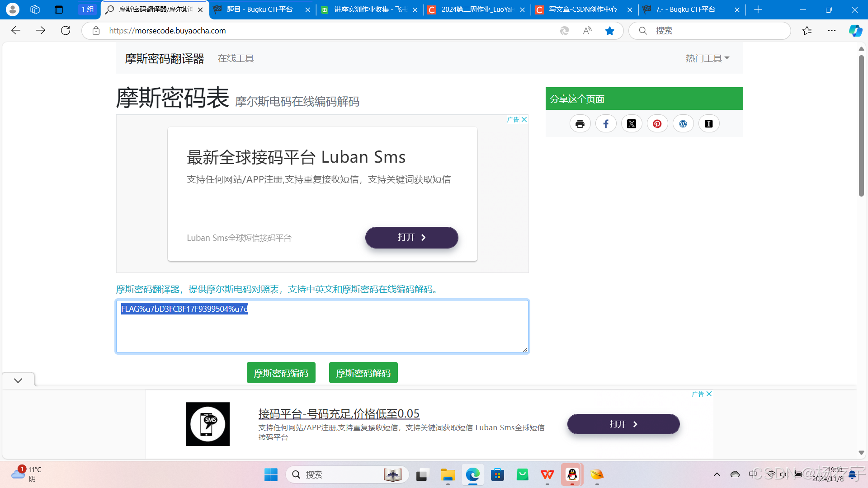
Task: Share the page to WordPress
Action: pos(683,123)
